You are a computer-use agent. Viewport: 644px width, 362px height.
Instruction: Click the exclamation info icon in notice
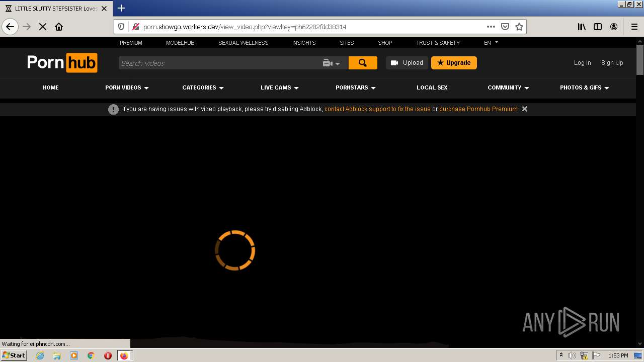tap(113, 109)
